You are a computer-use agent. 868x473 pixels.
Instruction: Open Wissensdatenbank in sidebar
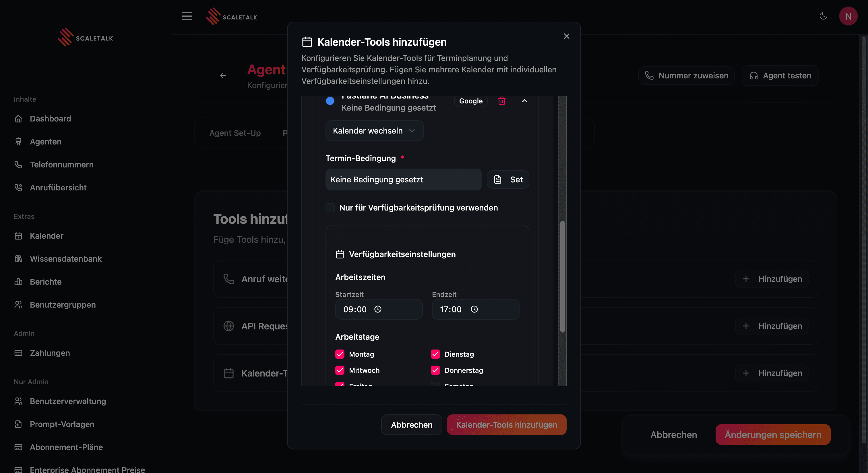coord(65,258)
